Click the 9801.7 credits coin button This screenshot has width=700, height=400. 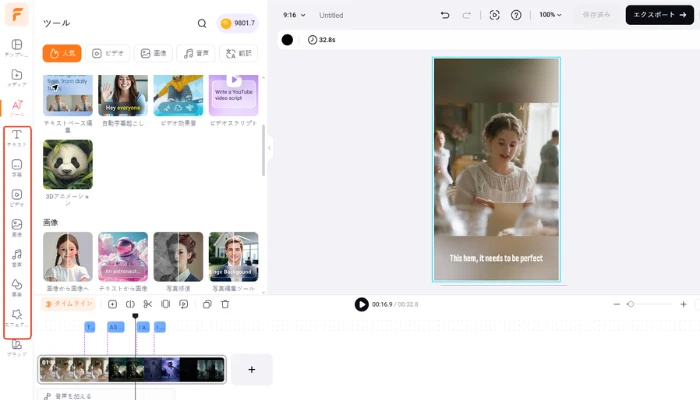(x=238, y=23)
